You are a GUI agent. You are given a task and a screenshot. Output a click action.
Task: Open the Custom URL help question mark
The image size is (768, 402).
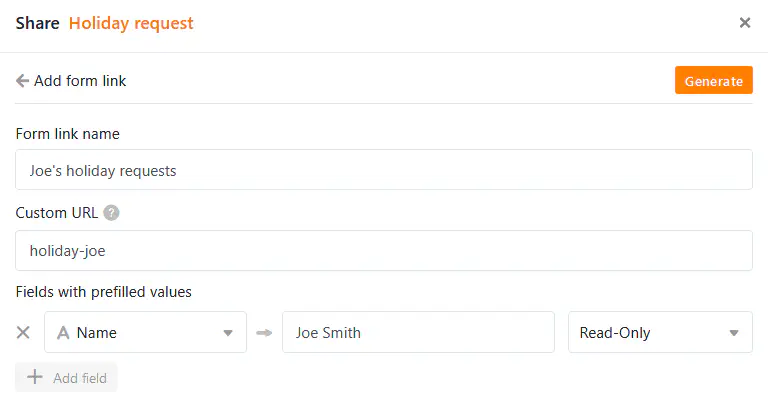click(111, 213)
